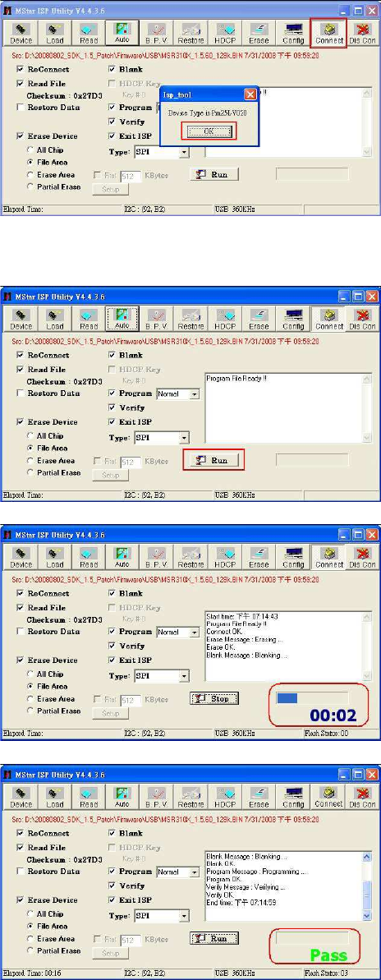Click Load icon in window with Isp_tool dialog
The image size is (381, 980).
click(55, 35)
